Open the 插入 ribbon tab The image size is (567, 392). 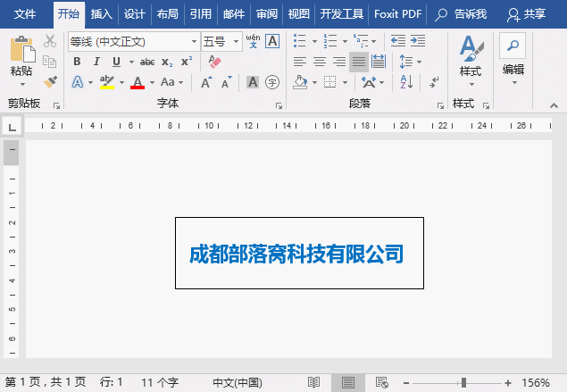(102, 14)
